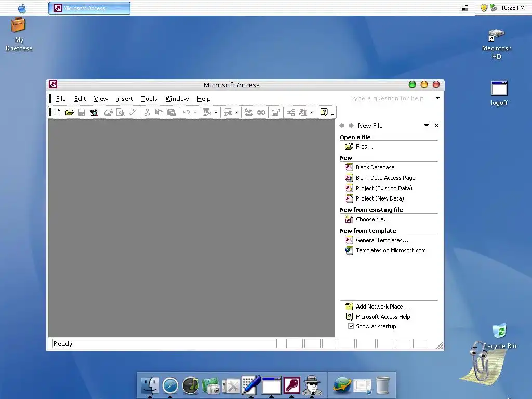Open the New Object dropdown arrow
Viewport: 532px width, 399px height.
(312, 112)
